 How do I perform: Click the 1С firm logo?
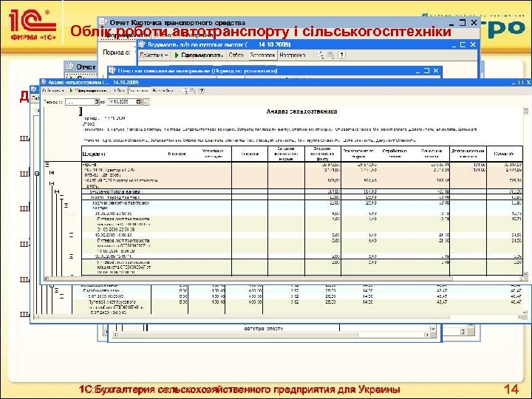(33, 24)
